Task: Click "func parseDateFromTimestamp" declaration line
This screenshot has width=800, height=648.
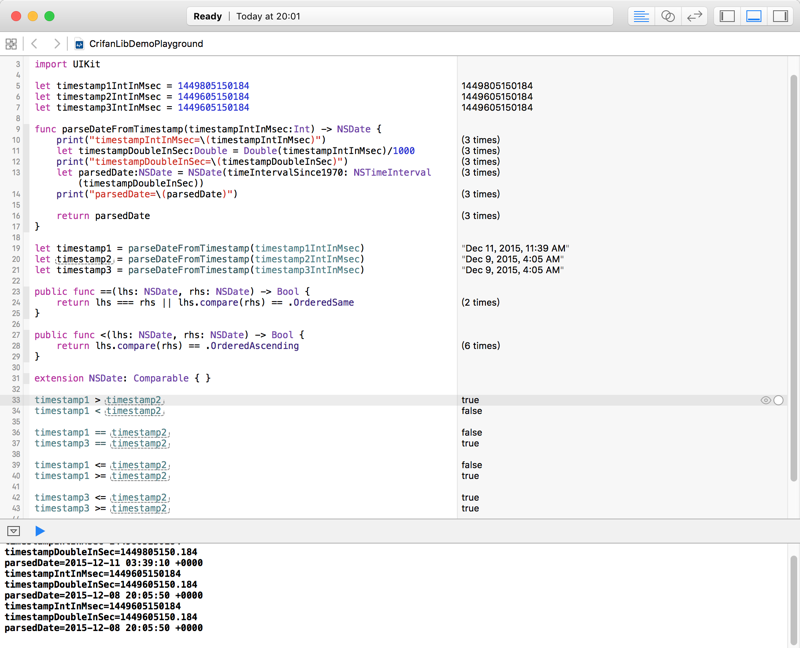Action: [x=208, y=129]
